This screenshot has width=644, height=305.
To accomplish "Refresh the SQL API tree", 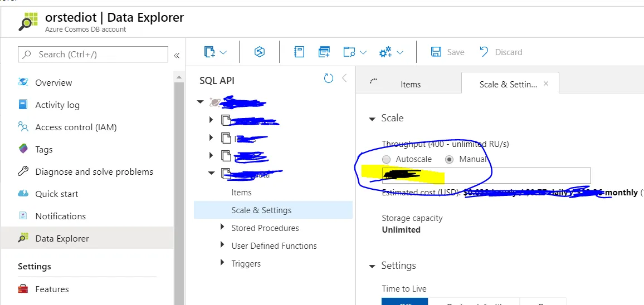I will tap(329, 78).
